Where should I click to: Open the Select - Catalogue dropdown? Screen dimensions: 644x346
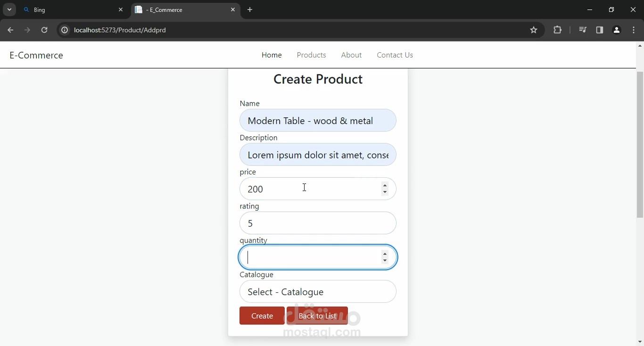point(318,292)
